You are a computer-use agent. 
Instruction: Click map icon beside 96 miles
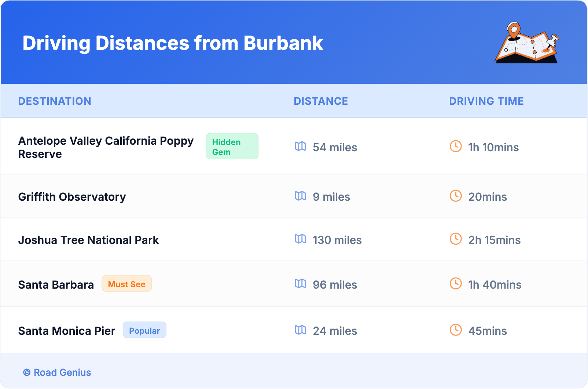[x=300, y=284]
